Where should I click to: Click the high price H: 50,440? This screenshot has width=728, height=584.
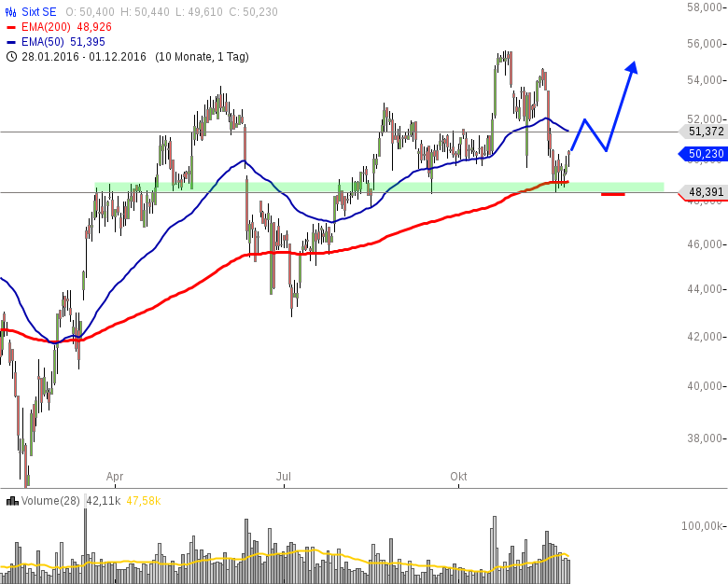145,11
